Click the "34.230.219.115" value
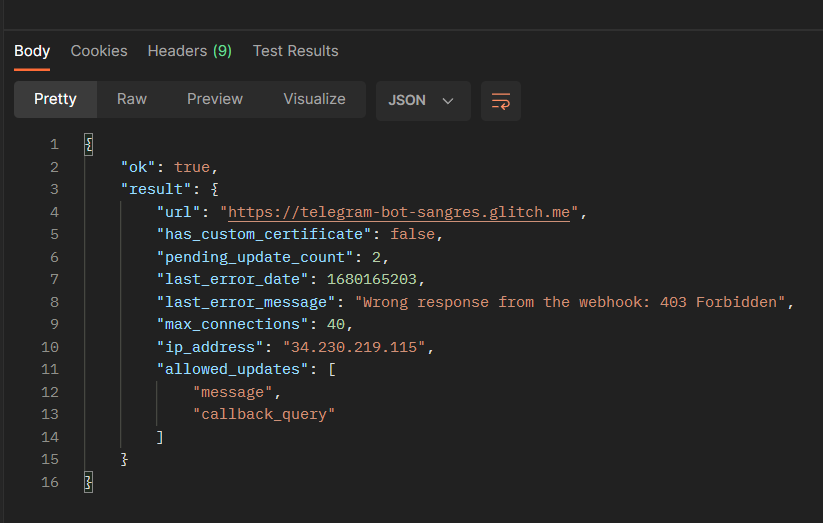The width and height of the screenshot is (823, 523). [x=354, y=348]
